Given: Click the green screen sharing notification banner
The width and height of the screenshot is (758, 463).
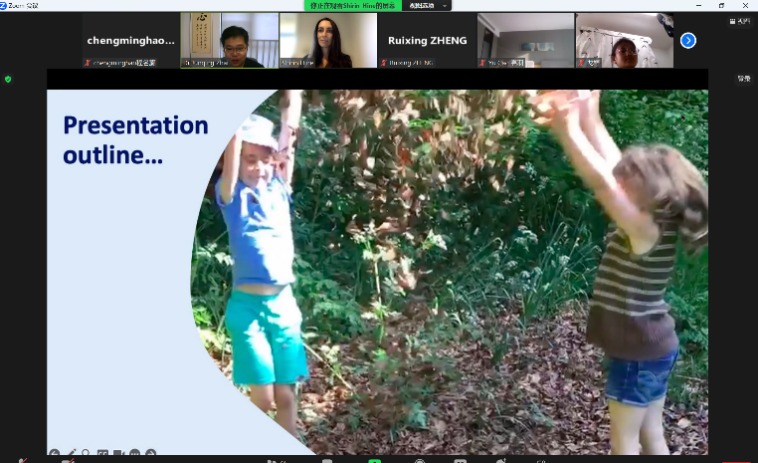Looking at the screenshot, I should click(351, 5).
